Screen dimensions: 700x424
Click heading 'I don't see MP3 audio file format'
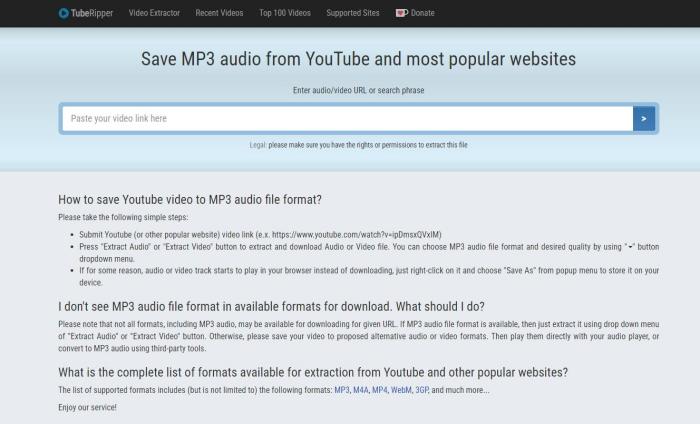click(271, 307)
